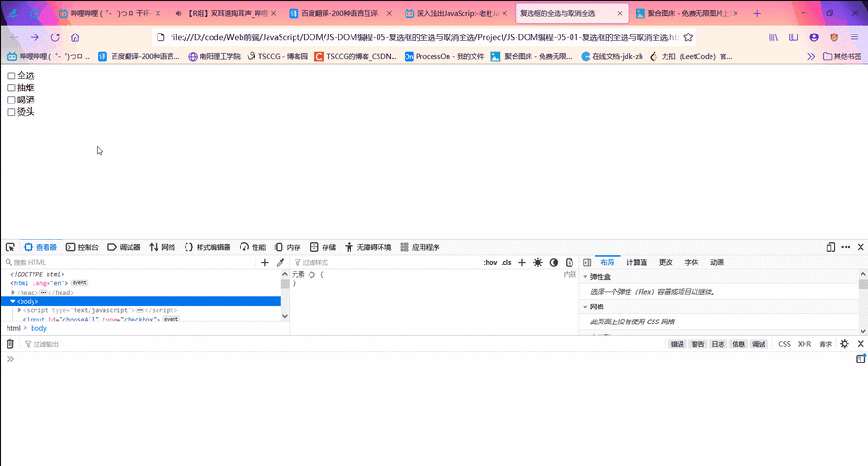Toggle the .cls class panel button
Viewport: 868px width, 466px height.
(506, 263)
